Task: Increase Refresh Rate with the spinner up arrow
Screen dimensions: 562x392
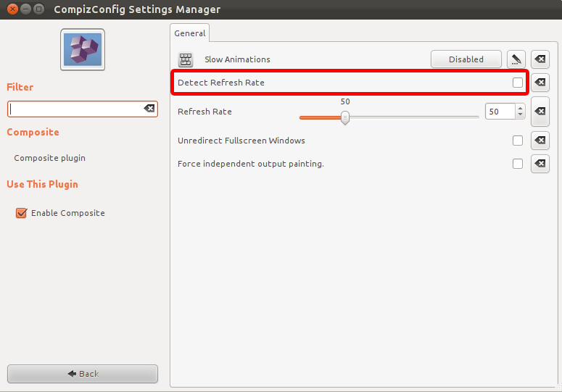Action: click(x=520, y=108)
